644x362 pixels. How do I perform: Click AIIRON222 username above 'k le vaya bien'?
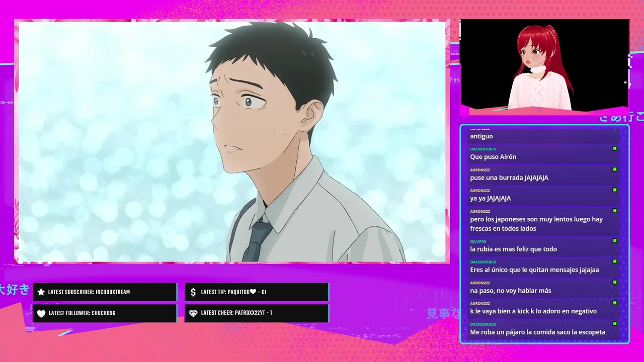tap(480, 304)
